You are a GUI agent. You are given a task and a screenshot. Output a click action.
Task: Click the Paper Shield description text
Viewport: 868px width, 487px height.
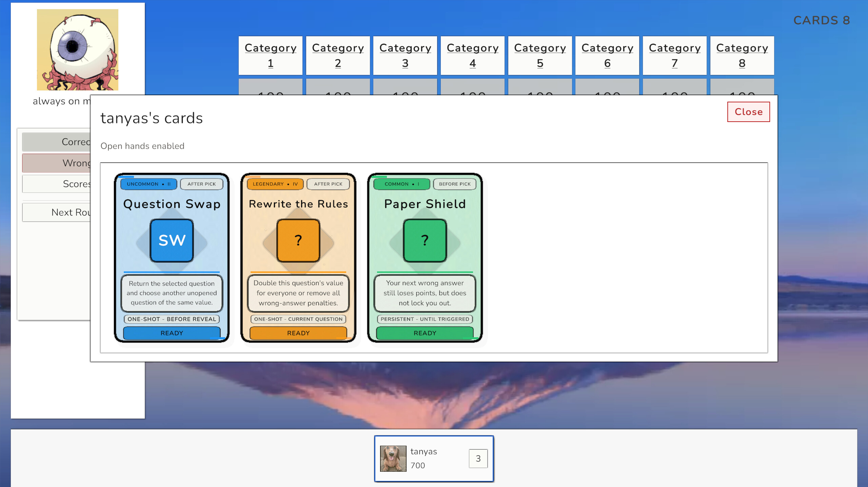[425, 293]
